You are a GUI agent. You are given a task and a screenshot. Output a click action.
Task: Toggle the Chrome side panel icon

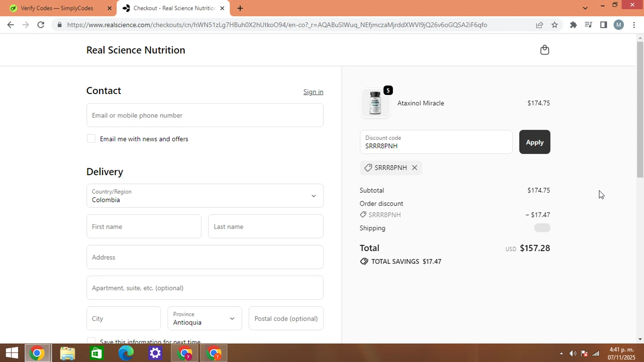coord(603,25)
